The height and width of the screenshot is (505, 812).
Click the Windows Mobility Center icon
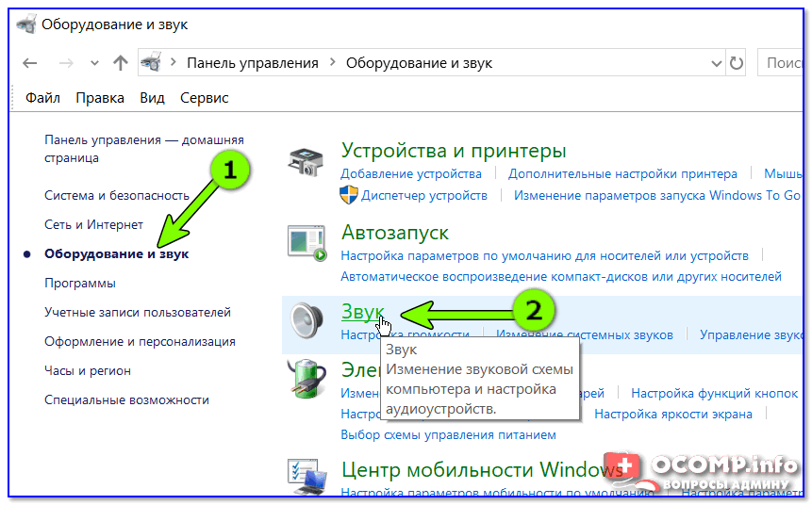[x=307, y=476]
